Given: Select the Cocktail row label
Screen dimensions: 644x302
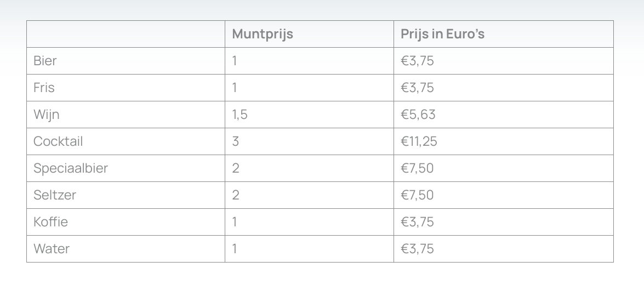Looking at the screenshot, I should tap(58, 141).
